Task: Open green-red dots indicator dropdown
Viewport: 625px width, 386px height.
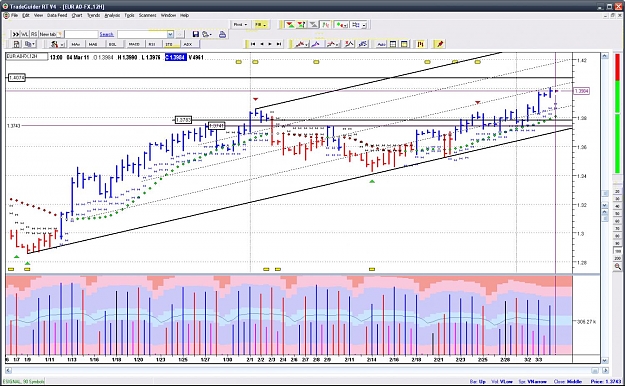Action: tap(341, 25)
